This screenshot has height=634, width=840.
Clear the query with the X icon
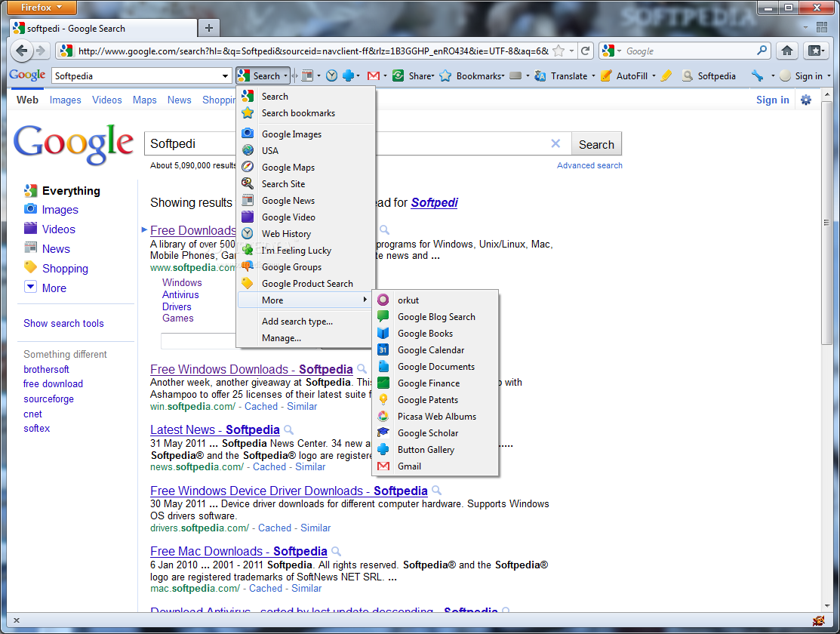point(555,143)
